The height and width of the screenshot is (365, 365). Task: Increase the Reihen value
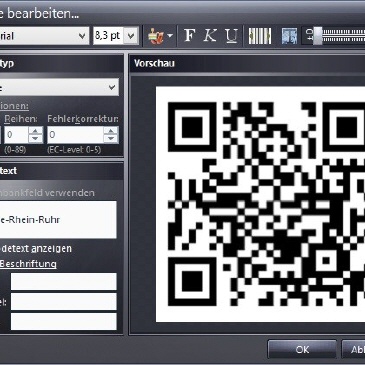pos(36,130)
